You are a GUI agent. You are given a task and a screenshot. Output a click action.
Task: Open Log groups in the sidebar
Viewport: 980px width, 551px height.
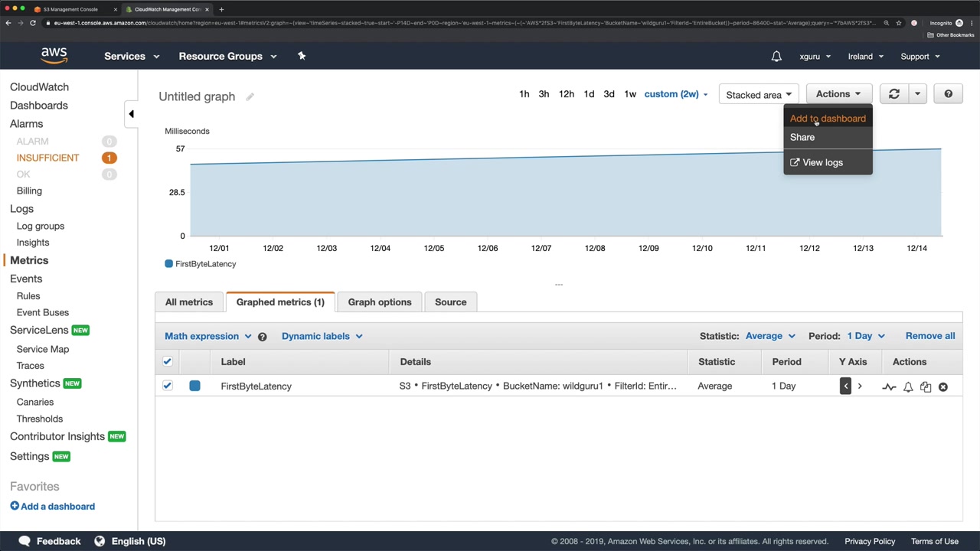click(41, 226)
